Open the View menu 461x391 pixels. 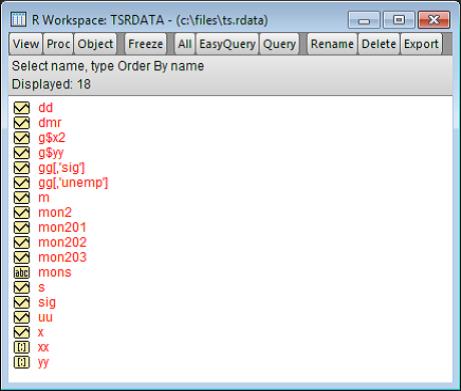[26, 44]
